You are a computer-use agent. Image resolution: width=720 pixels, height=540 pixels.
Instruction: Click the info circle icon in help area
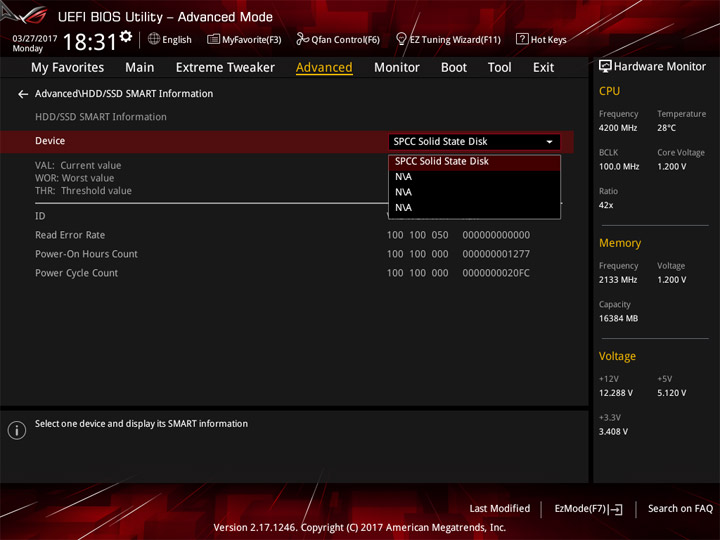click(17, 430)
